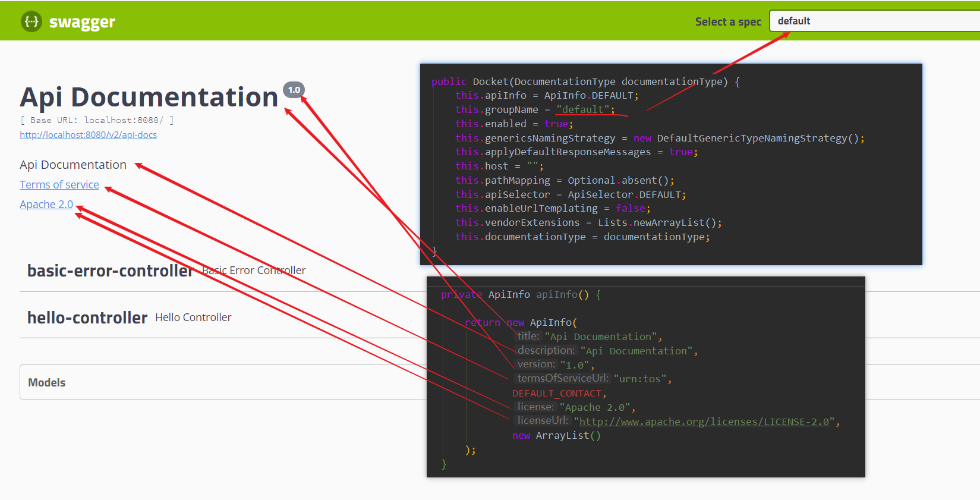The height and width of the screenshot is (500, 980).
Task: Click the Swagger logo icon
Action: (31, 21)
